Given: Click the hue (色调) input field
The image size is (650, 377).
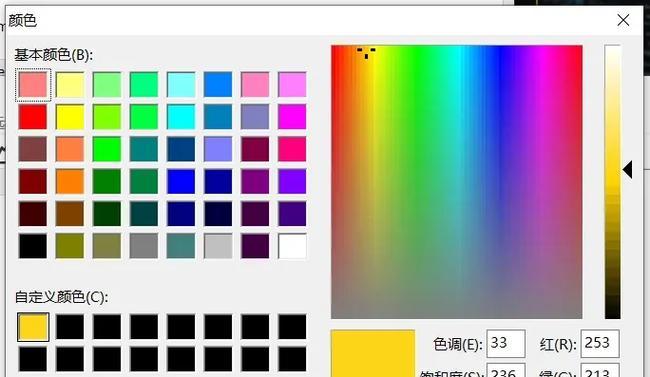Looking at the screenshot, I should tap(506, 343).
